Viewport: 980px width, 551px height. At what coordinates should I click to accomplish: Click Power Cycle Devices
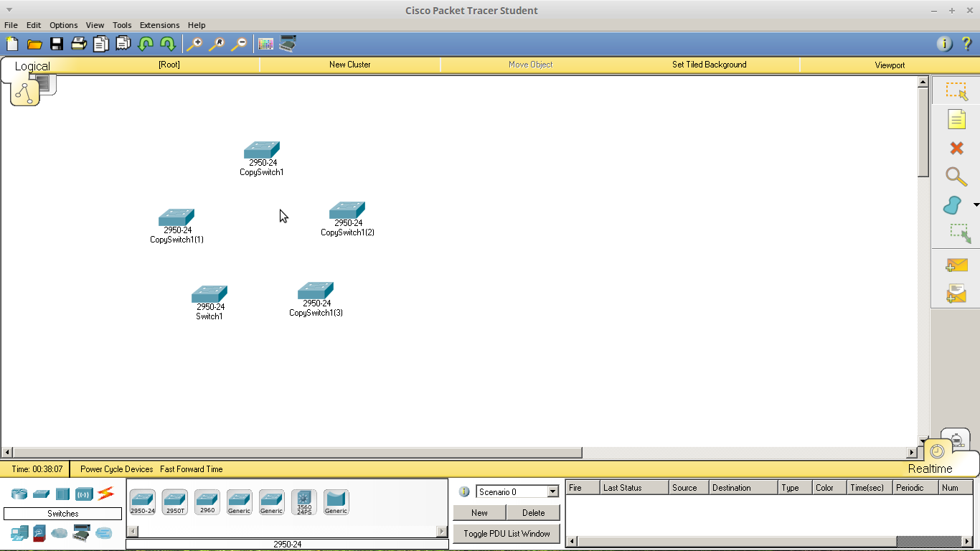click(116, 469)
